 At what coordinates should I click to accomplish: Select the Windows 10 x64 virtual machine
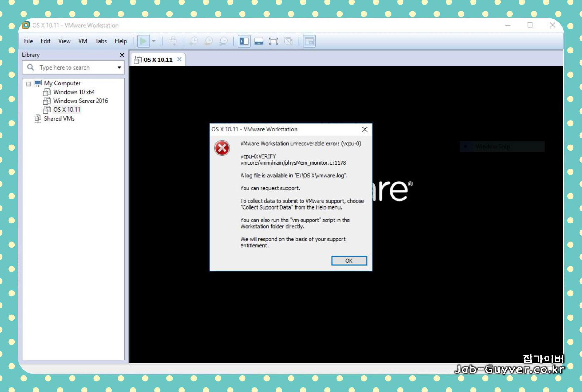(x=74, y=92)
